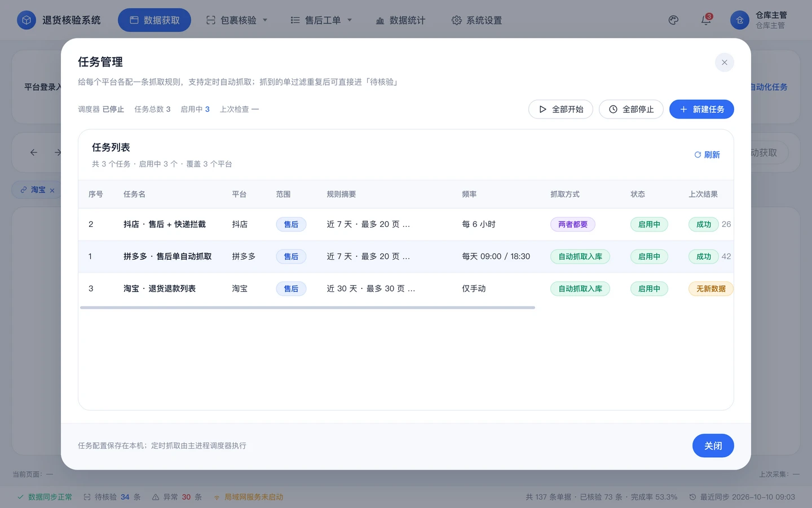This screenshot has height=508, width=812.
Task: Click 待核验 34 条 in status bar
Action: pos(112,497)
